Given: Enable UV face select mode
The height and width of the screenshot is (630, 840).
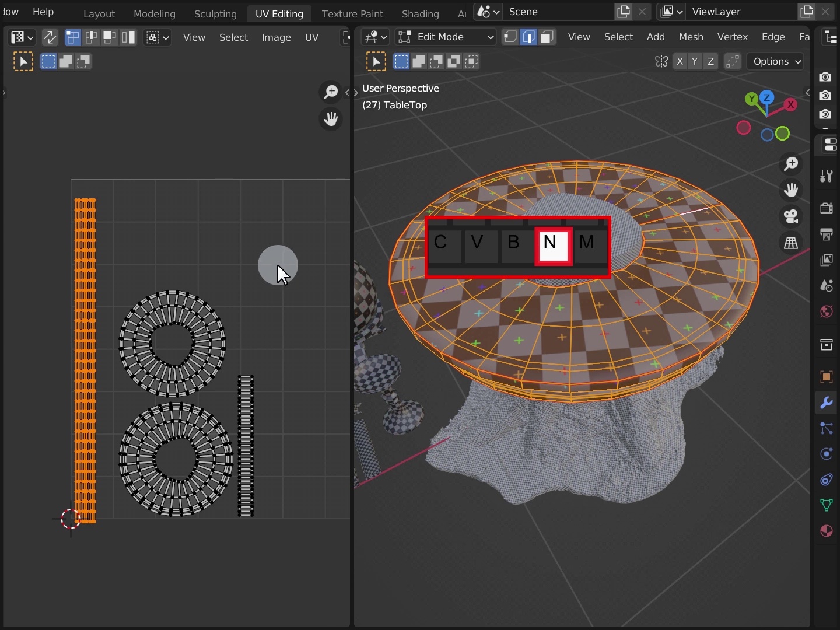Looking at the screenshot, I should [110, 37].
